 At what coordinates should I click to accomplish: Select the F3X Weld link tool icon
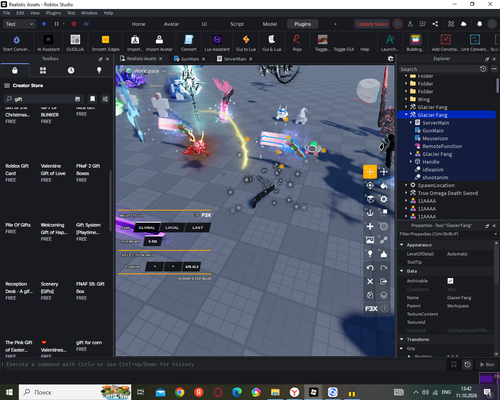(x=384, y=240)
